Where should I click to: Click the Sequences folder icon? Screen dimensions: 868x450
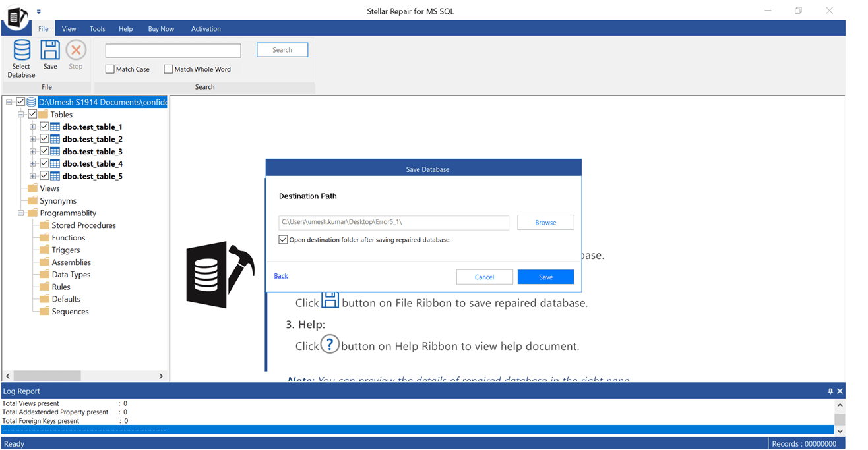44,311
